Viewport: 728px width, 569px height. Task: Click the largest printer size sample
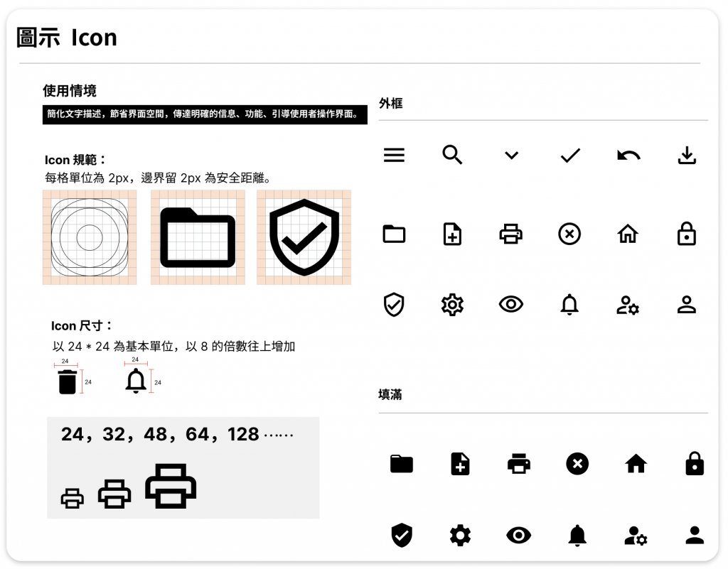(171, 485)
